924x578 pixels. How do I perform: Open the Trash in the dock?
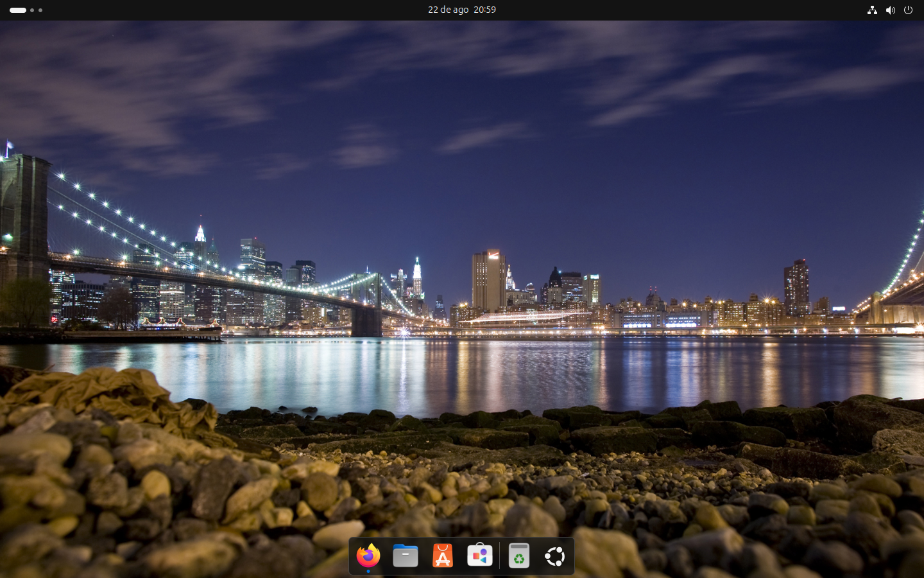pos(518,556)
